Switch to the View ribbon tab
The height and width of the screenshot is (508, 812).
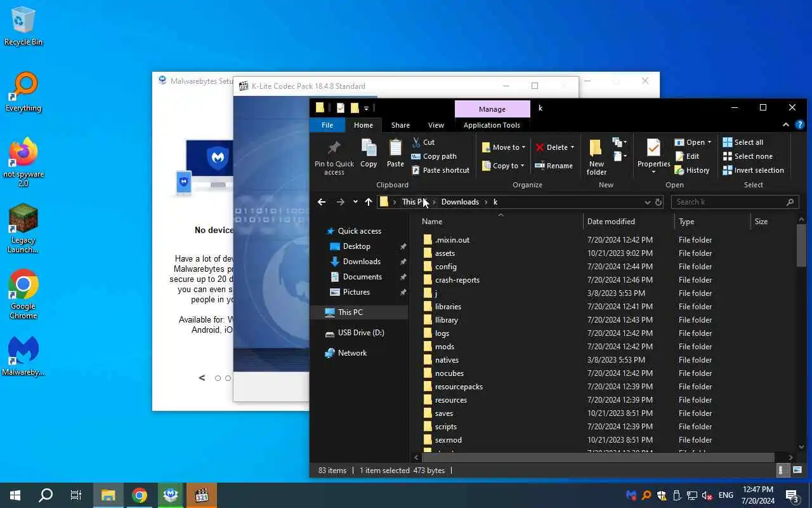436,125
